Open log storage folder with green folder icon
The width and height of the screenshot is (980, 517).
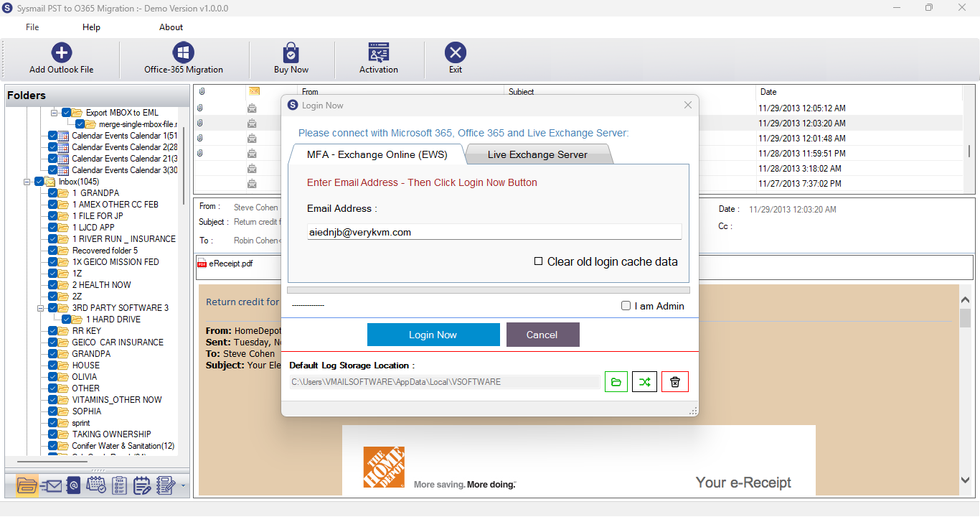click(x=616, y=382)
